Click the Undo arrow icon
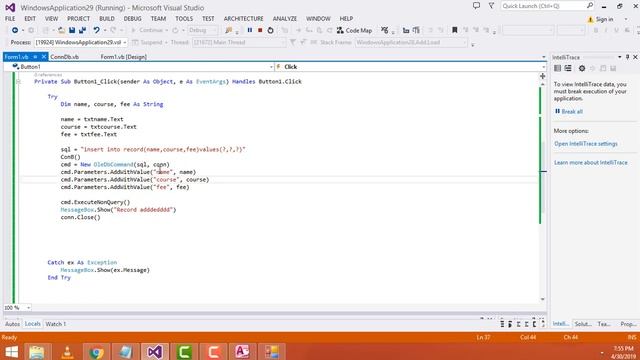The width and height of the screenshot is (640, 360). pos(96,30)
